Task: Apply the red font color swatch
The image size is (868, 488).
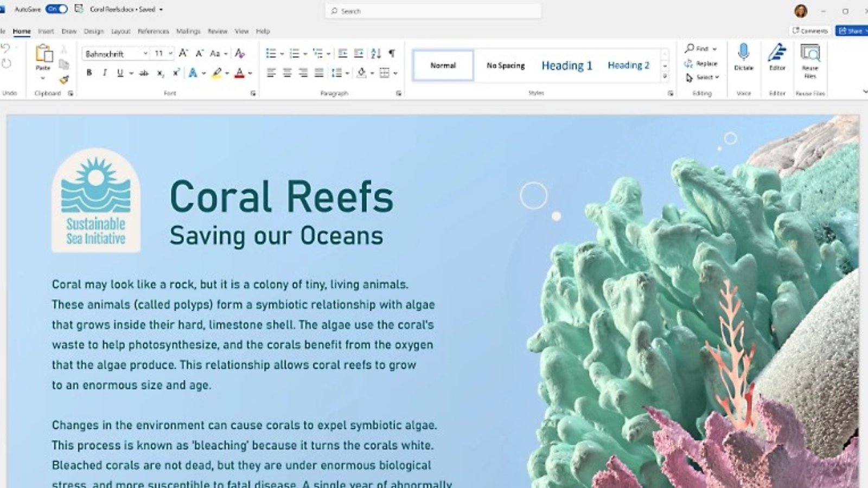Action: [x=239, y=73]
